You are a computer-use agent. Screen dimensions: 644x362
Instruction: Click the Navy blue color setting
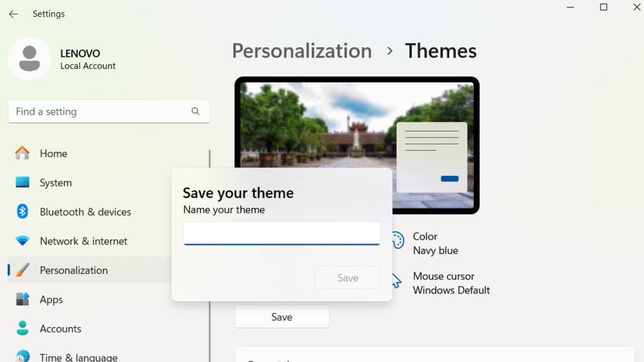coord(436,250)
